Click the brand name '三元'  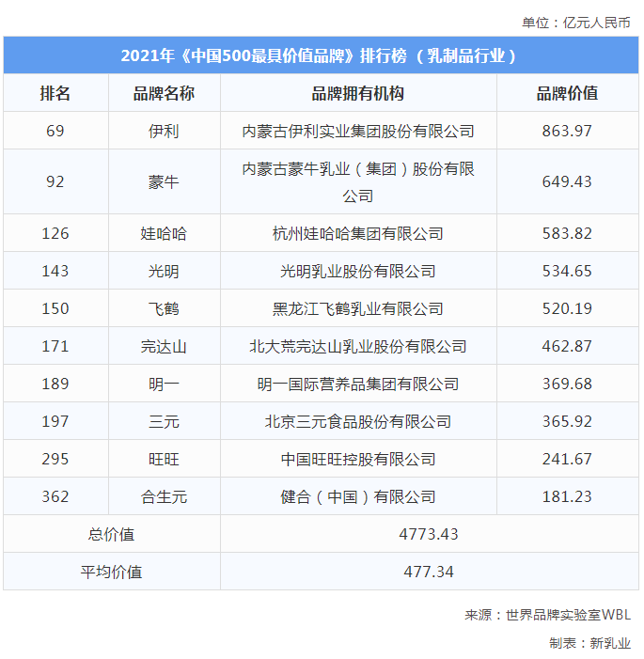(164, 421)
